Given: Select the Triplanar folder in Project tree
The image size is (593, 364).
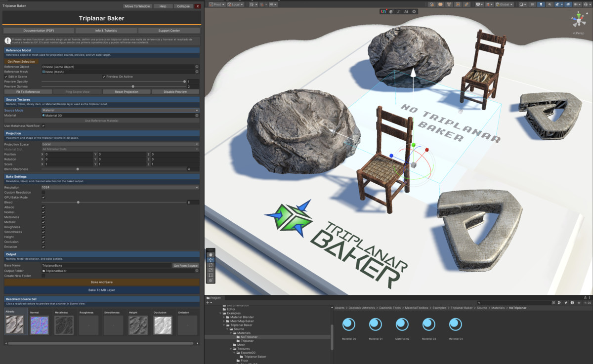Looking at the screenshot, I should [247, 341].
